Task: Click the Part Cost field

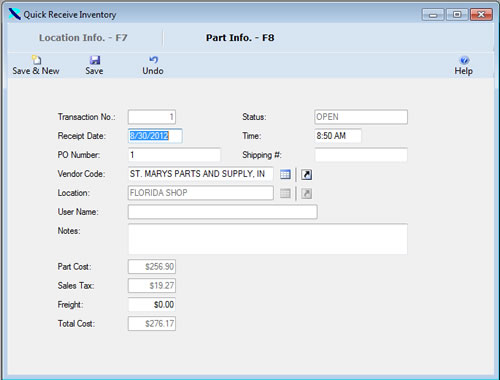Action: pos(152,267)
